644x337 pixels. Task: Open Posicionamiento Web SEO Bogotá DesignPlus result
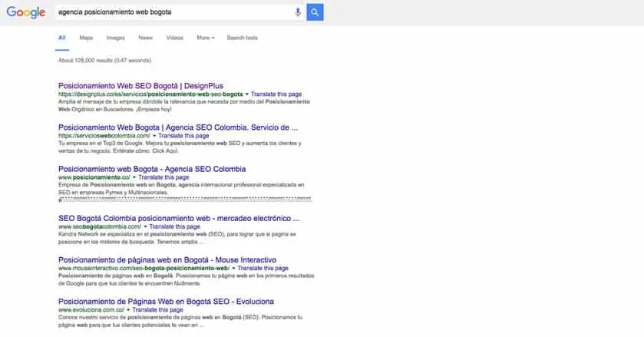[x=141, y=86]
